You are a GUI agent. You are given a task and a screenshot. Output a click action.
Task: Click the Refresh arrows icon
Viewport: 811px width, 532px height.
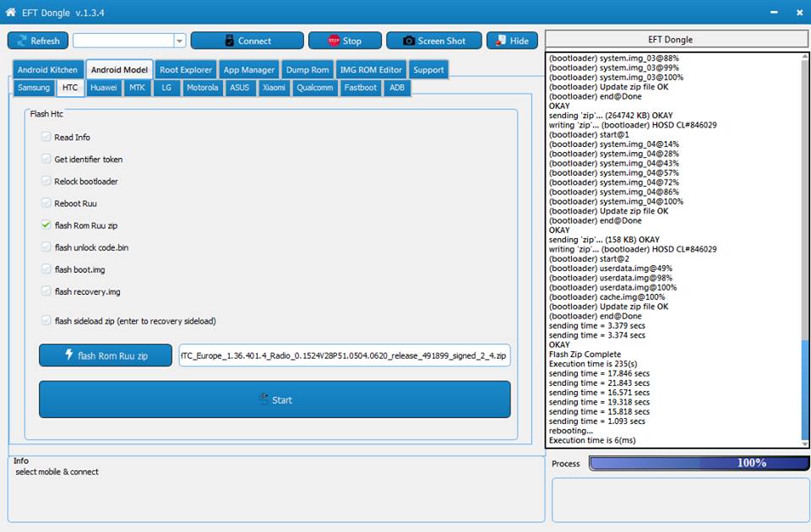[x=22, y=41]
